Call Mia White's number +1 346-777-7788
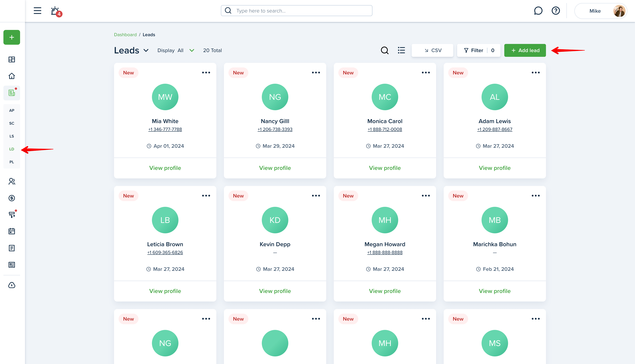Viewport: 635px width, 364px height. click(x=165, y=129)
